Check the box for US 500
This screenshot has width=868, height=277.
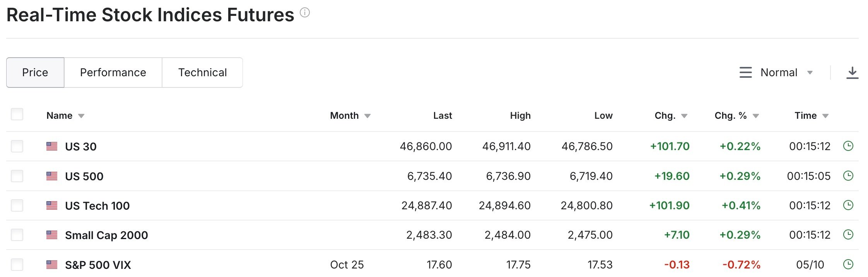pyautogui.click(x=17, y=176)
